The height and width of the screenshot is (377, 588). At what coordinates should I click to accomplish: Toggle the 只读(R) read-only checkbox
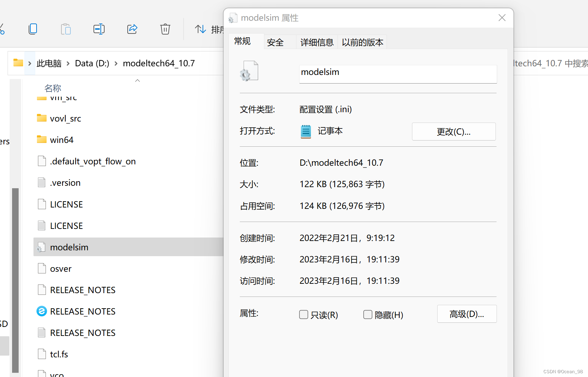point(304,315)
